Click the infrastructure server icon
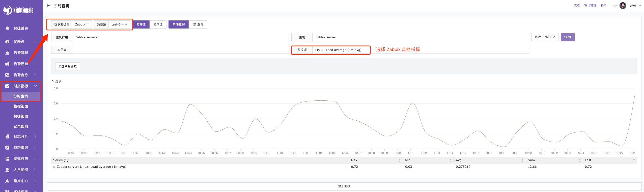Image resolution: width=644 pixels, height=192 pixels. pyautogui.click(x=7, y=159)
